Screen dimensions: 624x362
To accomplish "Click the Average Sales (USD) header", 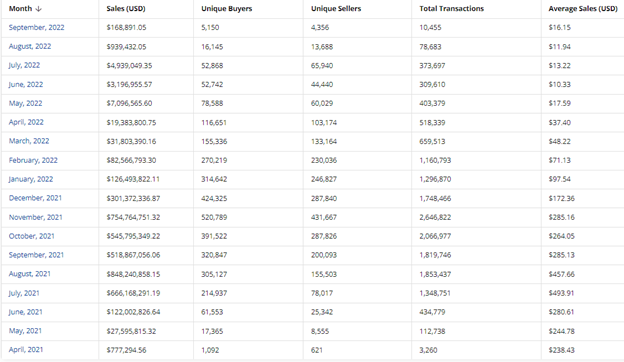I will [x=583, y=9].
